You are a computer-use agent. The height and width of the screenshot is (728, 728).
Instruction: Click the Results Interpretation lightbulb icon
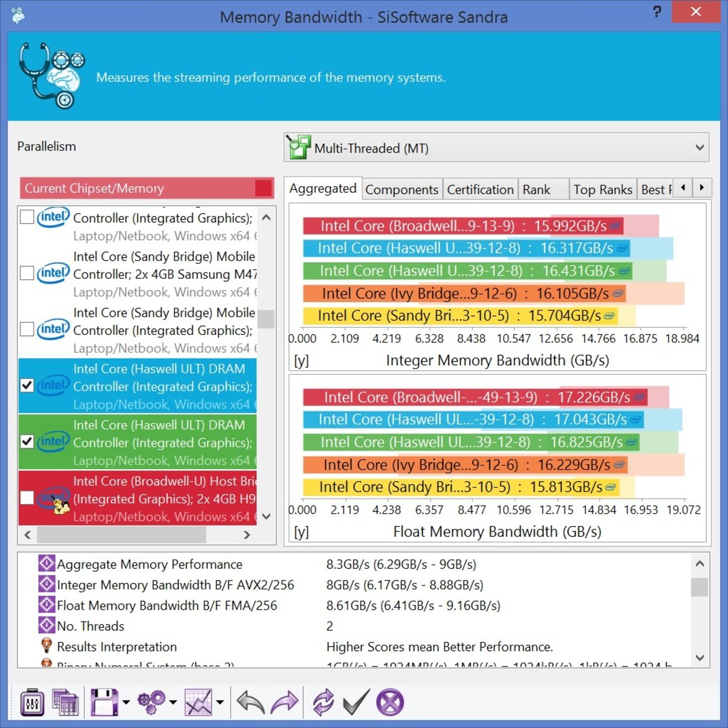tap(47, 645)
